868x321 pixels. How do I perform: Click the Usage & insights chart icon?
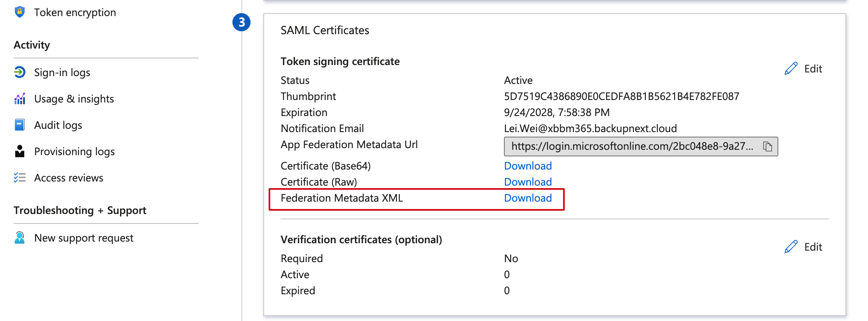(x=19, y=99)
